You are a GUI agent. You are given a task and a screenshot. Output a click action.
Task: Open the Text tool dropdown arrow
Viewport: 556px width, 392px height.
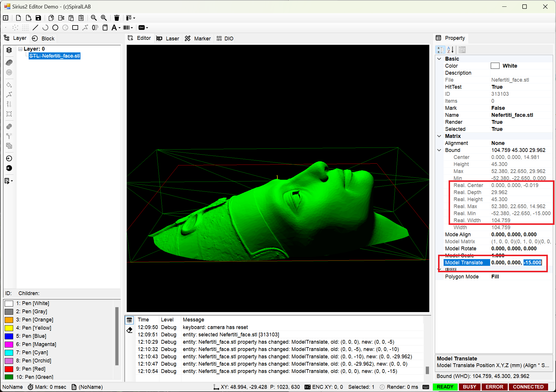(x=119, y=28)
